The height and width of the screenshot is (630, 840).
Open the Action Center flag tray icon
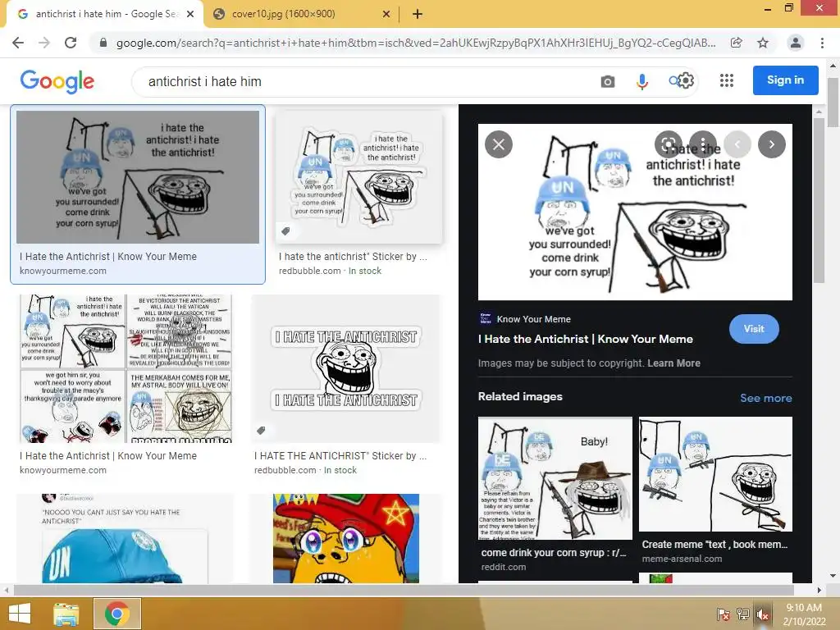point(724,614)
